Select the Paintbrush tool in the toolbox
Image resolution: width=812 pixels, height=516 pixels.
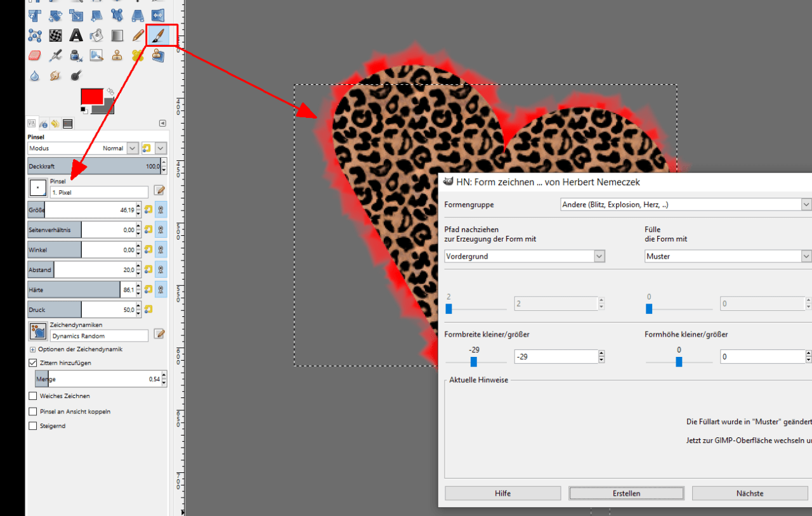158,35
